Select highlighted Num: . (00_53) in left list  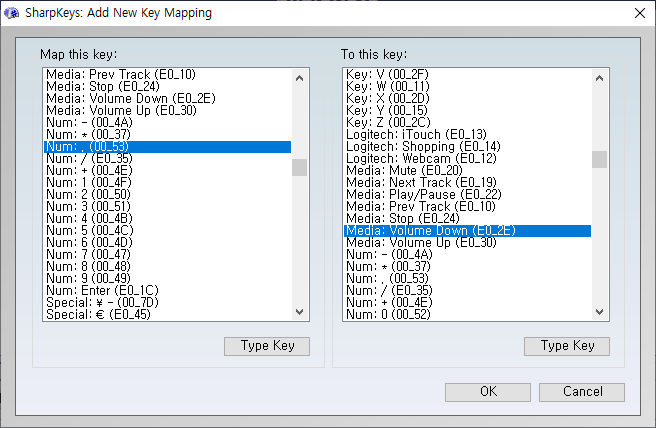pyautogui.click(x=167, y=147)
